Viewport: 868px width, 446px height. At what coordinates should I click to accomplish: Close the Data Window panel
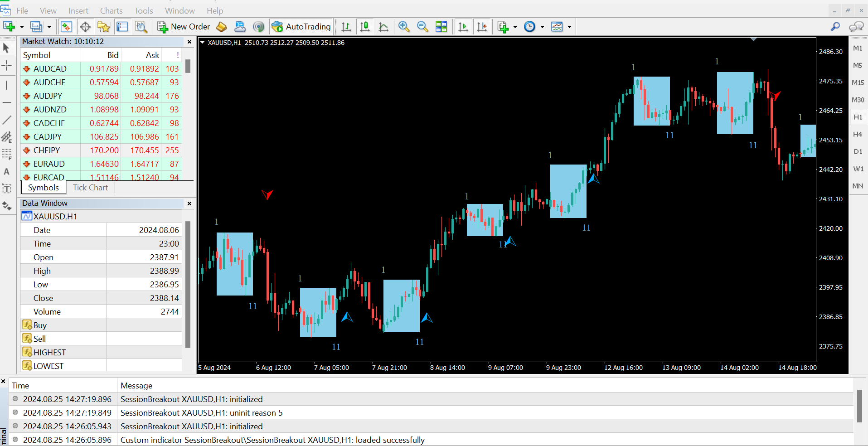[x=189, y=204]
